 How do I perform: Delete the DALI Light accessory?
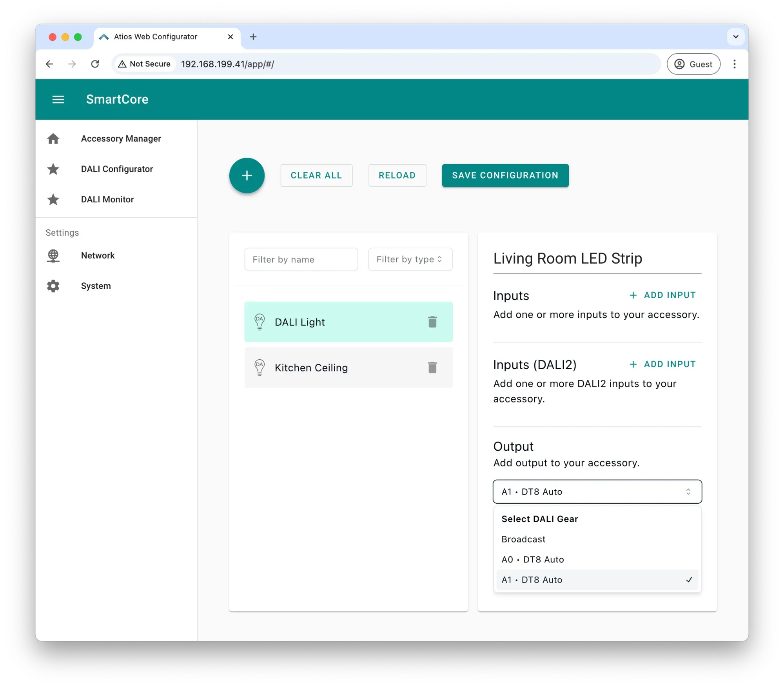tap(432, 322)
